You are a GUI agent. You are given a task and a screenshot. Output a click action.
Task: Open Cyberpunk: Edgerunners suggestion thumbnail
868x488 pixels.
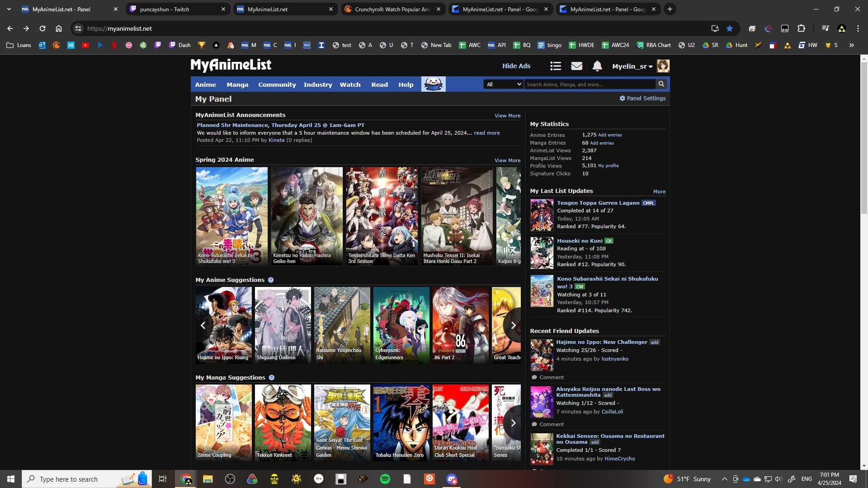401,325
